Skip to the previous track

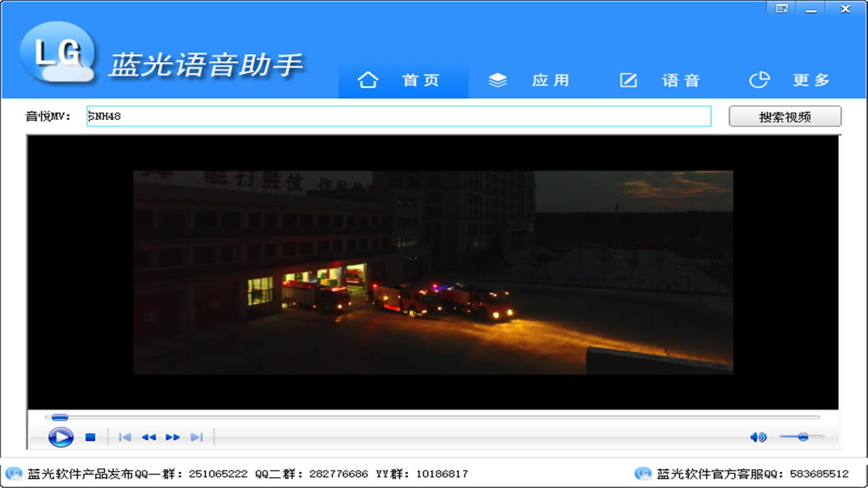tap(125, 437)
